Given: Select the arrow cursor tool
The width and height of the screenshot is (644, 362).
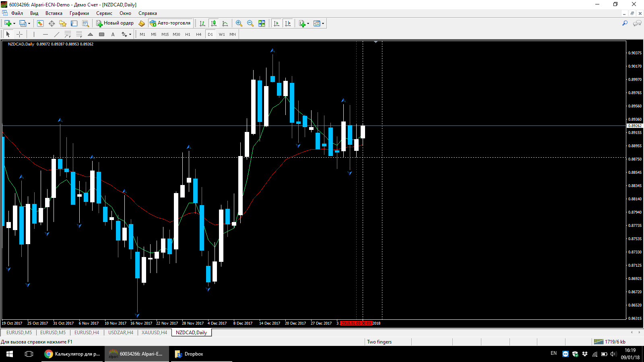Looking at the screenshot, I should pos(8,35).
